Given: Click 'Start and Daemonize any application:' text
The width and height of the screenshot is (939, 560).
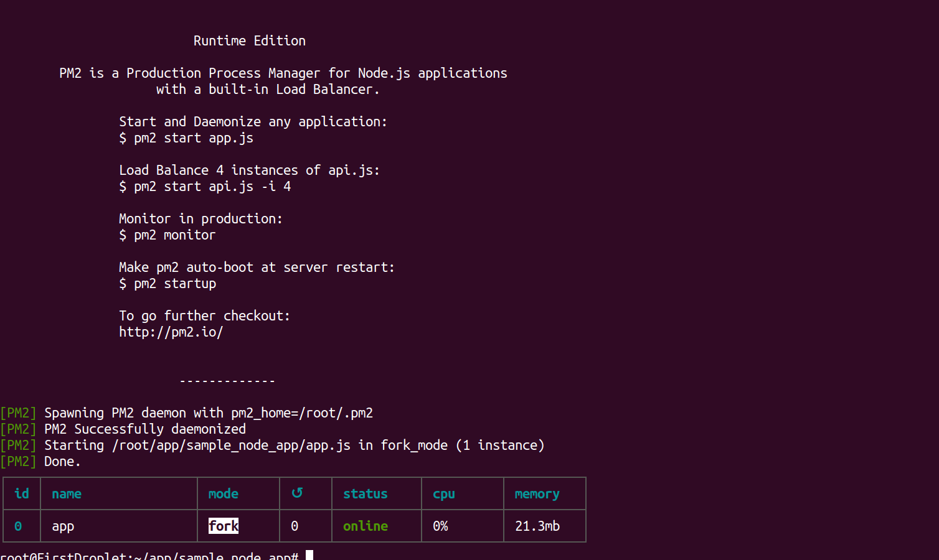Looking at the screenshot, I should (x=253, y=121).
